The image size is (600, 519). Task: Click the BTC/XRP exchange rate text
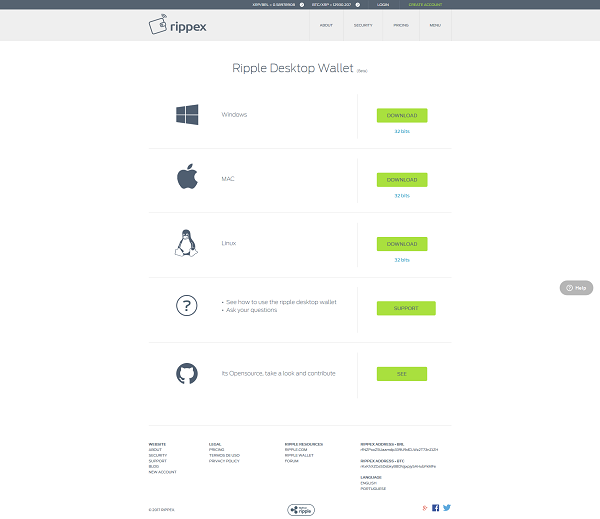click(x=331, y=5)
